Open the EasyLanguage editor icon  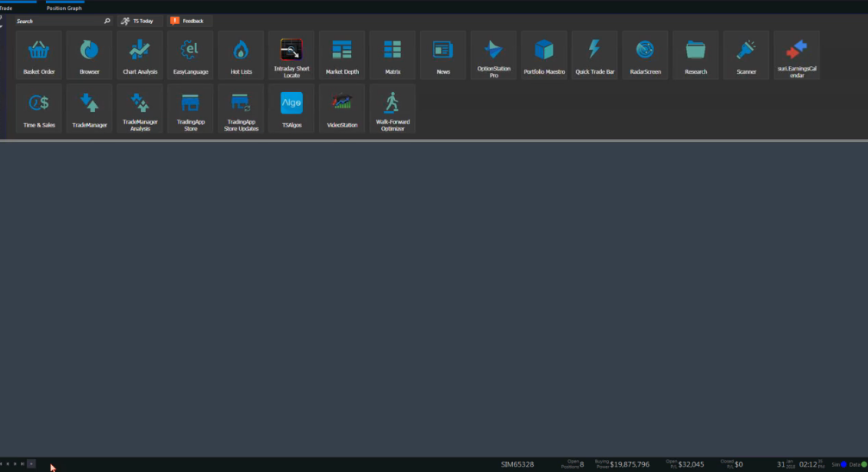pos(190,55)
